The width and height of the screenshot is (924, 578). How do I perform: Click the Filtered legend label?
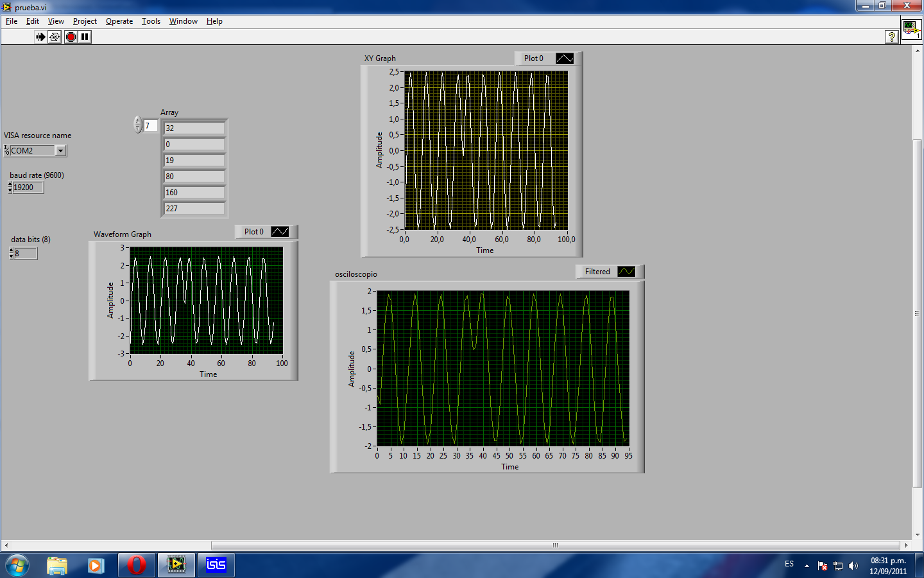coord(597,272)
